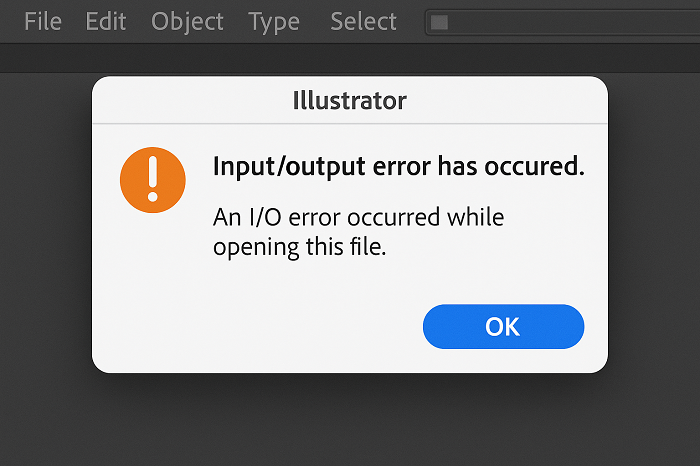Screen dimensions: 700x466
Task: Click the Illustrator dialog title
Action: [350, 100]
